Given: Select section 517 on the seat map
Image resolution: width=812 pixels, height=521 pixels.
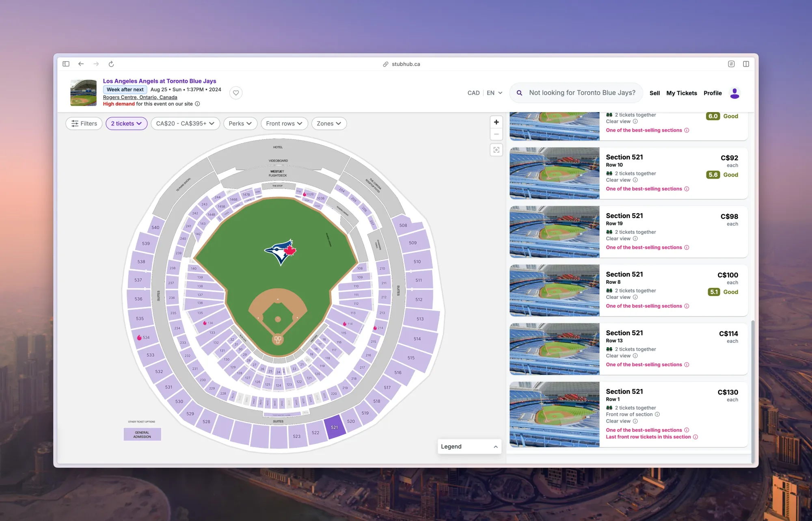Looking at the screenshot, I should [387, 387].
